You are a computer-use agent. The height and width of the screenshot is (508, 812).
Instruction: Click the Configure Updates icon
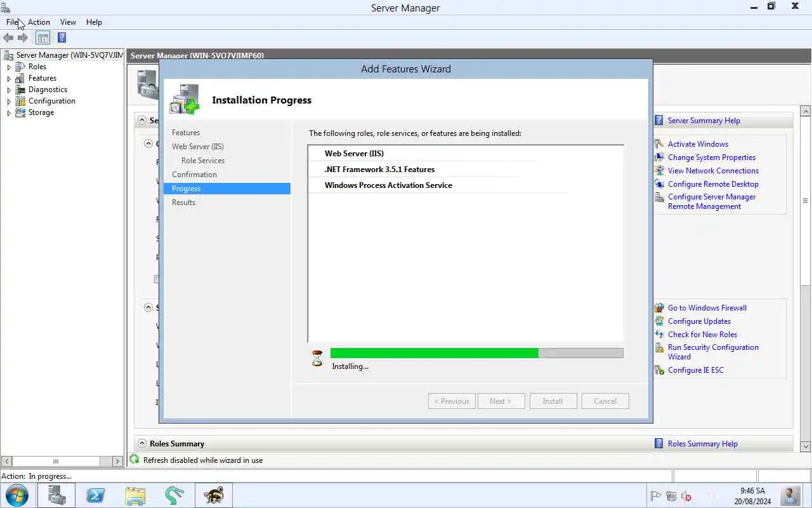[x=659, y=321]
